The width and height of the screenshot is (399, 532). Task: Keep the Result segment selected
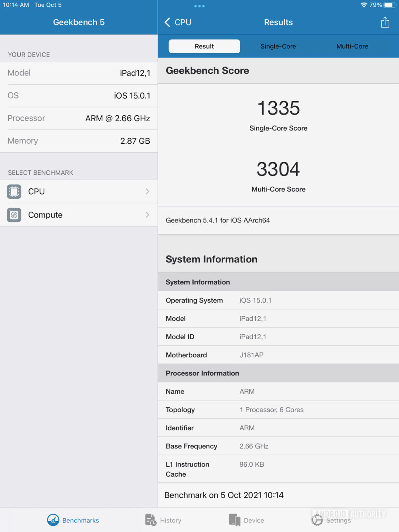tap(204, 46)
